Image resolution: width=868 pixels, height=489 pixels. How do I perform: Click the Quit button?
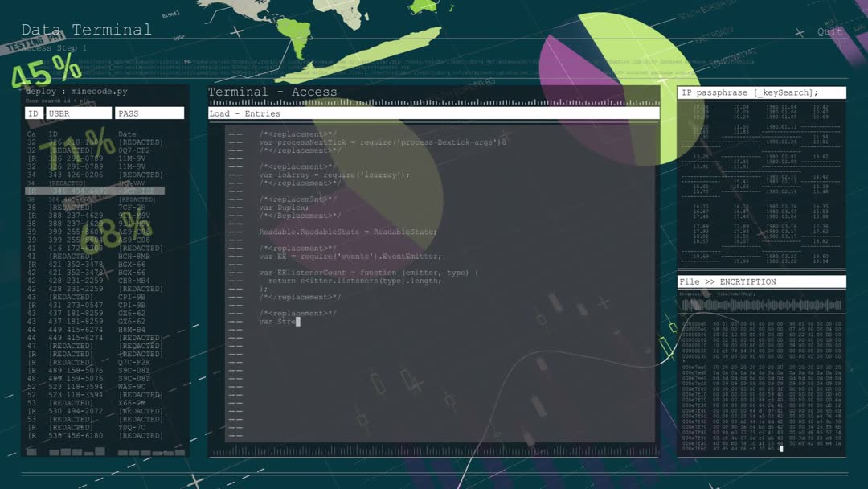tap(829, 32)
